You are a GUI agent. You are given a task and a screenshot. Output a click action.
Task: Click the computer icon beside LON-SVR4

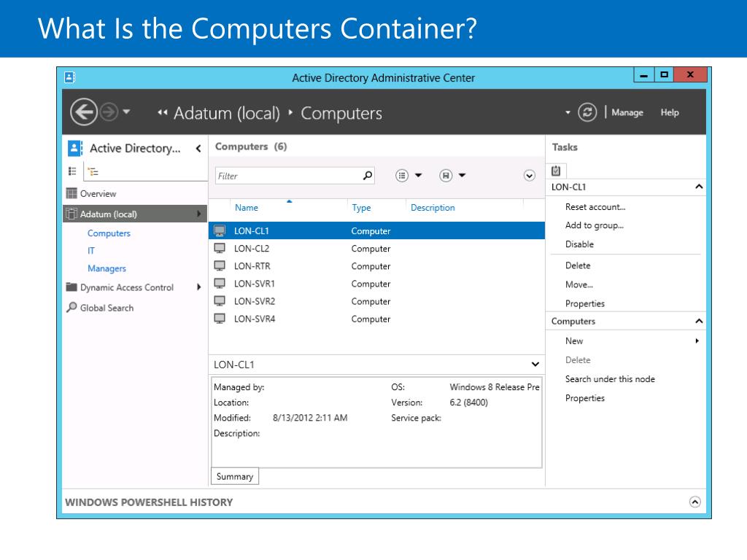point(220,319)
